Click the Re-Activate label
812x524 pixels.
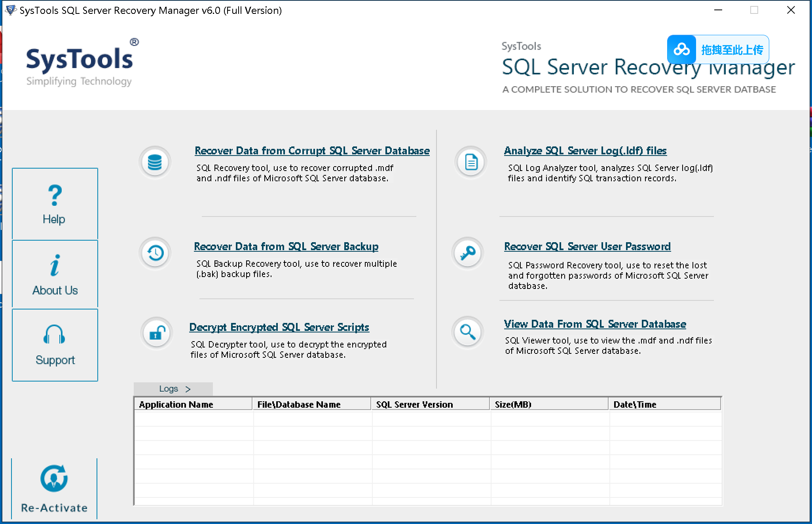[x=54, y=508]
